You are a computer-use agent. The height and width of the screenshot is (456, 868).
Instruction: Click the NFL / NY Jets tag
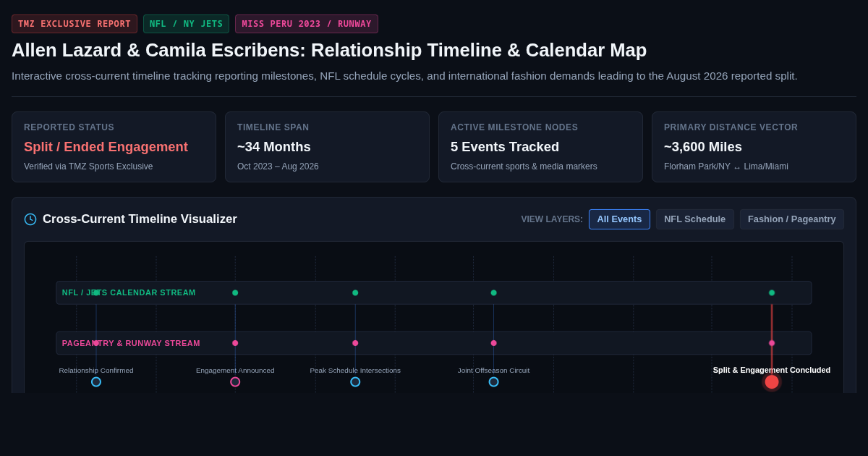(x=186, y=24)
